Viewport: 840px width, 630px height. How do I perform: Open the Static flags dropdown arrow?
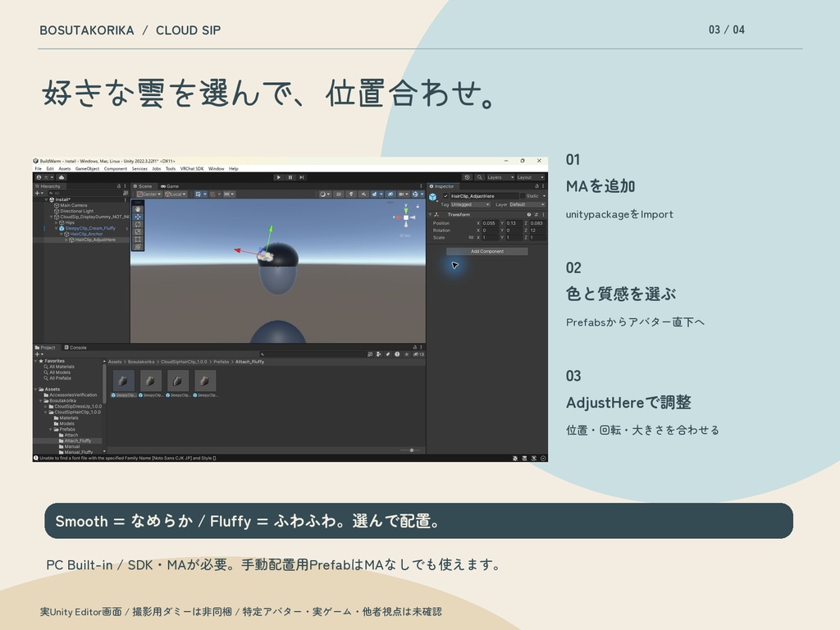(x=544, y=196)
